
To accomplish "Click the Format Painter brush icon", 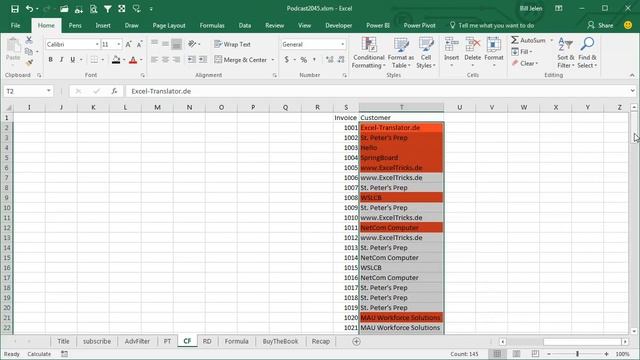I will click(x=29, y=62).
